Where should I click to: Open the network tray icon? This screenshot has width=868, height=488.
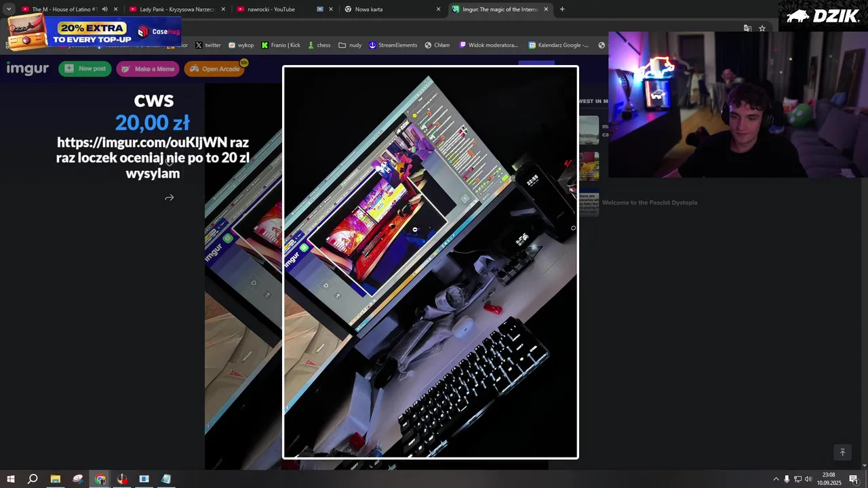coord(797,479)
